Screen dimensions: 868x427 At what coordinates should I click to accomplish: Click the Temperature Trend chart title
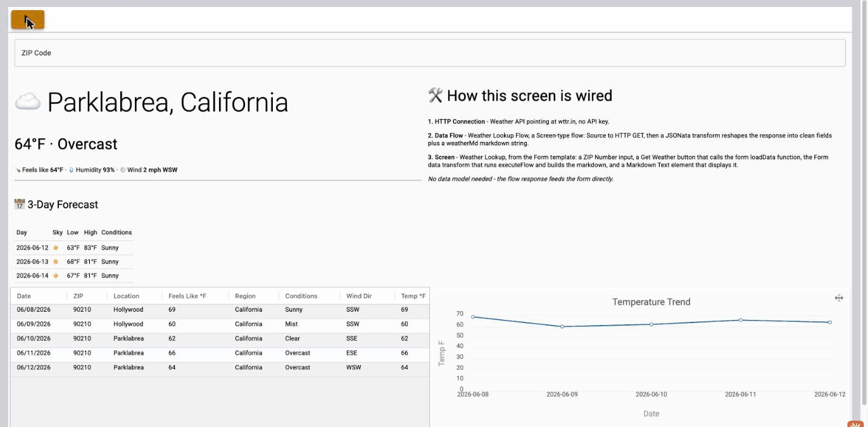pos(651,302)
